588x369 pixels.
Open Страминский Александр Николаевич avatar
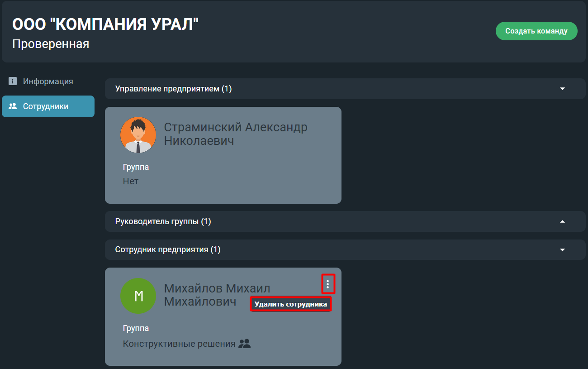pos(138,135)
